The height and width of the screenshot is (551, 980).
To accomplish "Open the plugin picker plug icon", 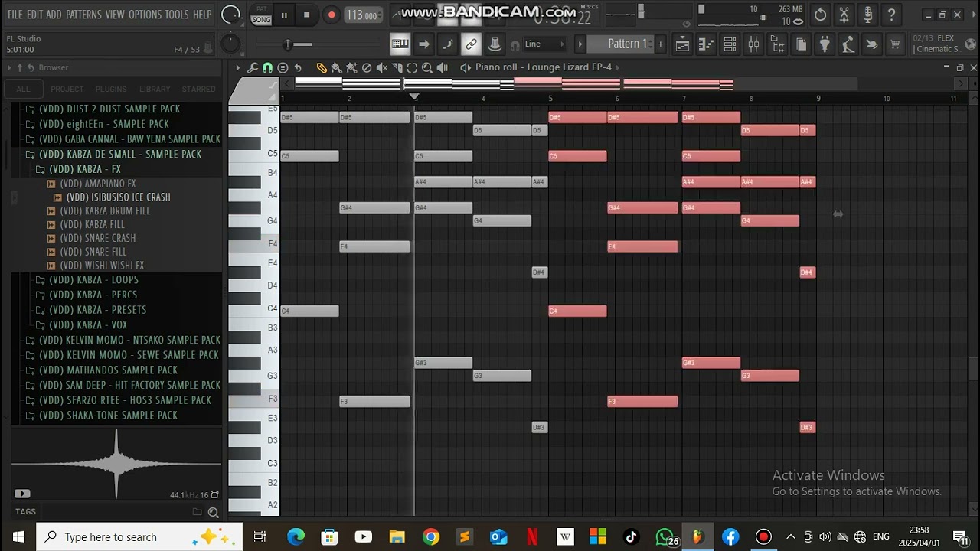I will coord(825,44).
